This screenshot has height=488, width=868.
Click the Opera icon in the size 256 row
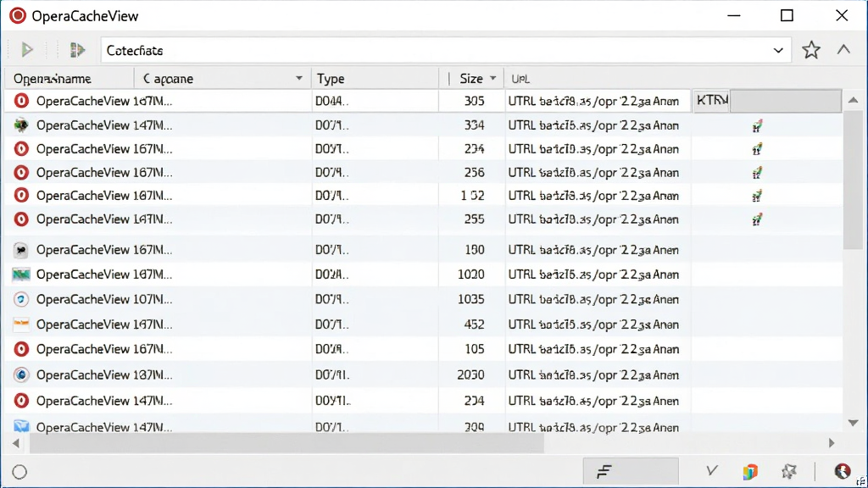point(21,173)
